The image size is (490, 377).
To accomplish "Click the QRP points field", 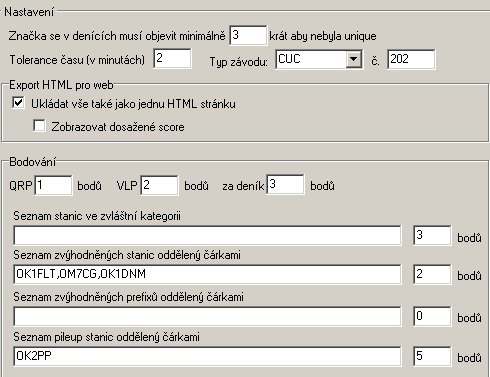I will (53, 185).
